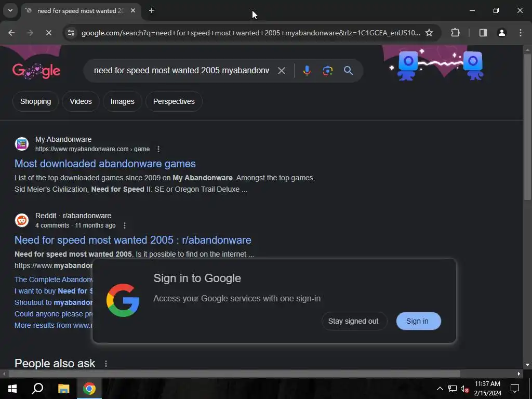Filter results by Images

[x=123, y=101]
